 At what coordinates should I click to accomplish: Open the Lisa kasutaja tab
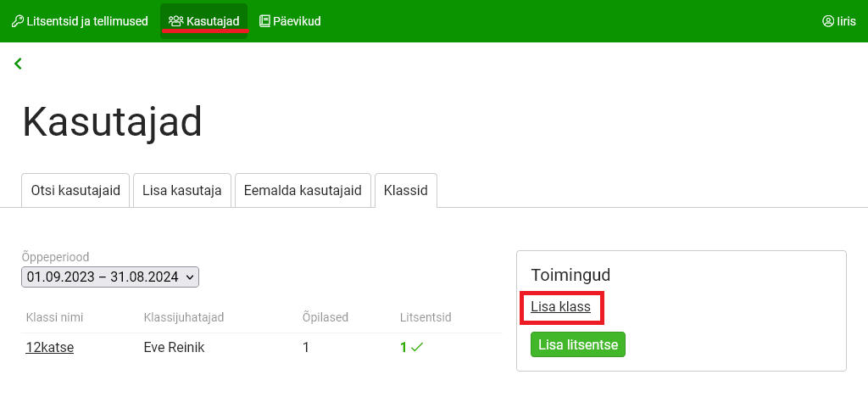coord(181,190)
